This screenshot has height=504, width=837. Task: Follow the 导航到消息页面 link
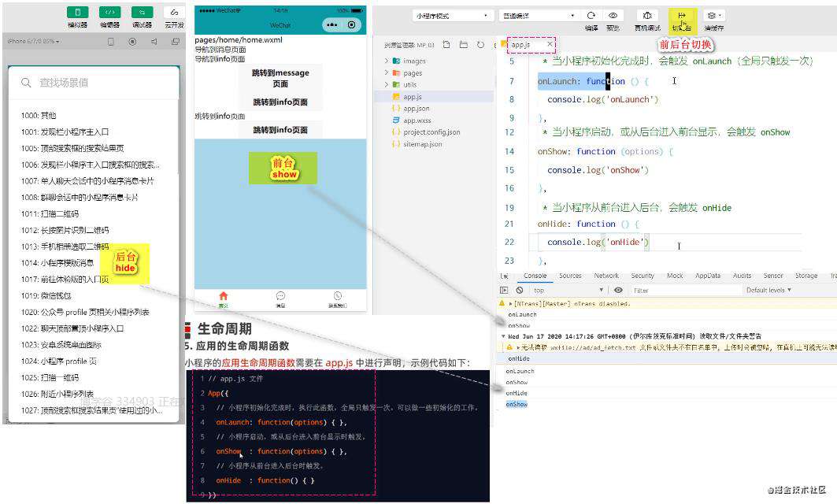tap(220, 49)
